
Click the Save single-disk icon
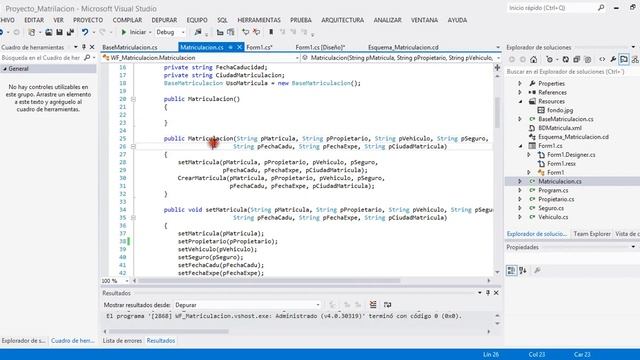click(60, 32)
